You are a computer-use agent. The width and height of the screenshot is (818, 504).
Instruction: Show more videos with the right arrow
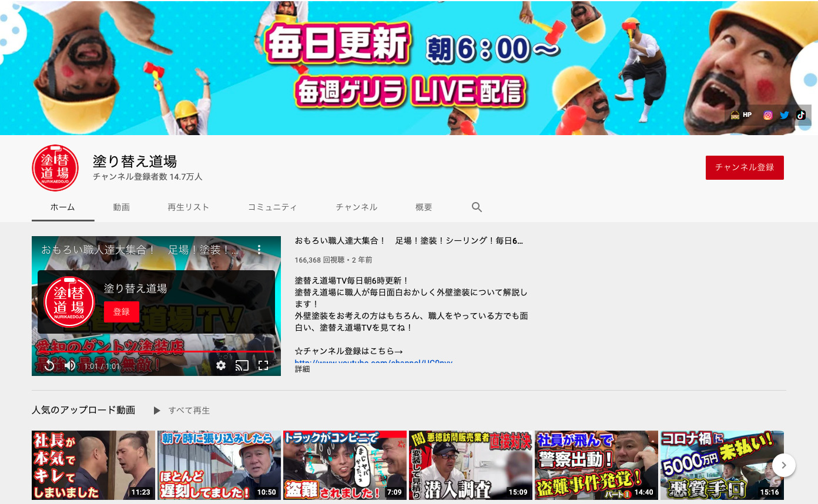tap(784, 465)
